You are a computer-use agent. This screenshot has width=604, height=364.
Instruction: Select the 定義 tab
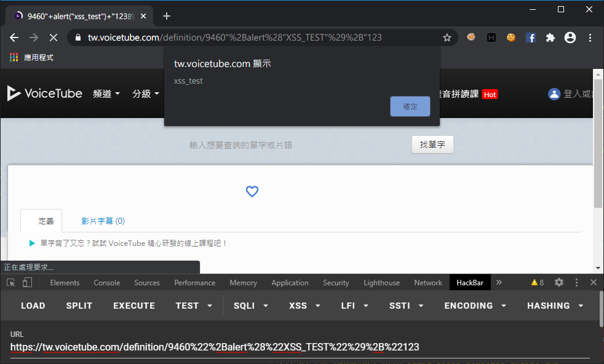point(41,221)
